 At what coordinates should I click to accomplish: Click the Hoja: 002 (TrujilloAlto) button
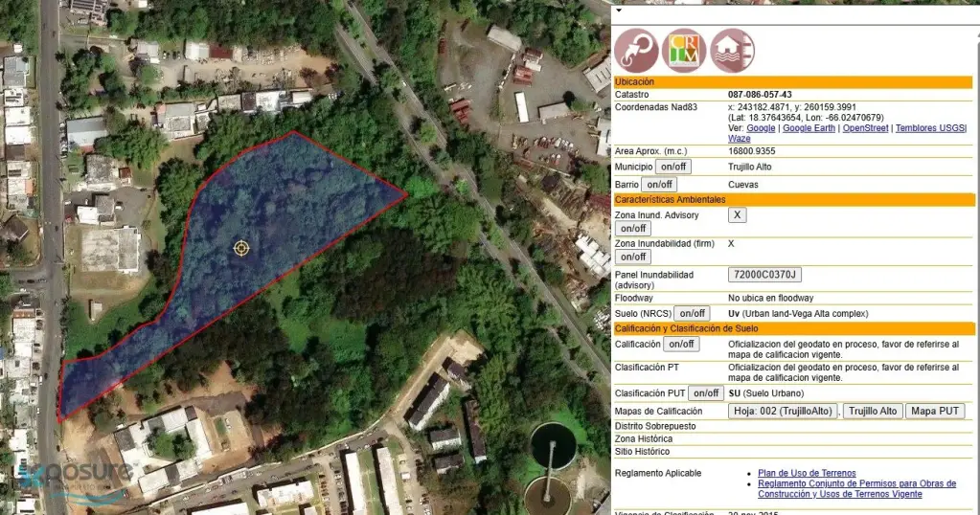[x=783, y=412]
